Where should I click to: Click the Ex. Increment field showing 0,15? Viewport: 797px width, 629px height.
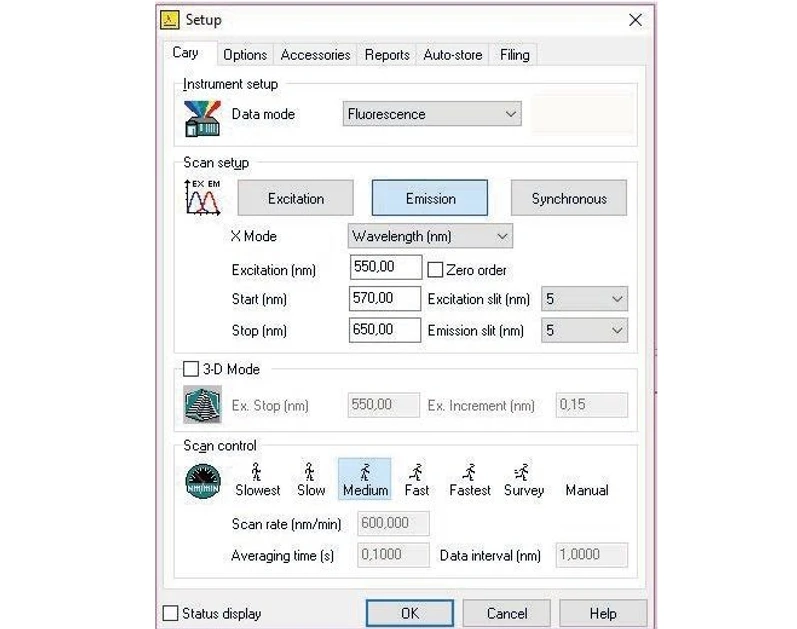[x=592, y=405]
